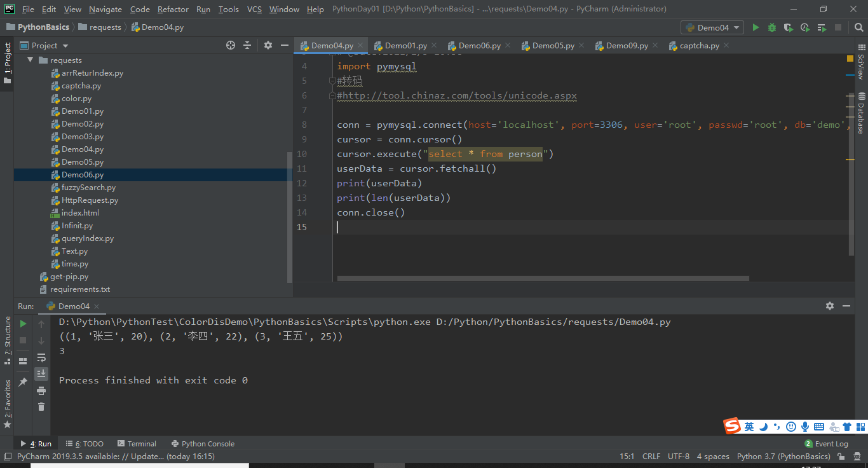Viewport: 868px width, 468px height.
Task: Switch to the captcha.py editor tab
Action: click(x=699, y=45)
